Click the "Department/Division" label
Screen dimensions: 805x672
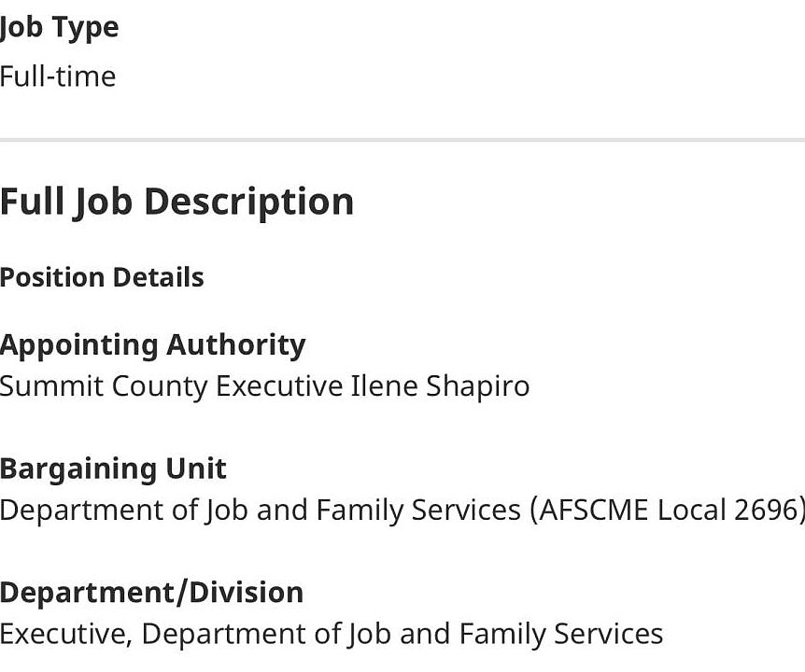(151, 592)
